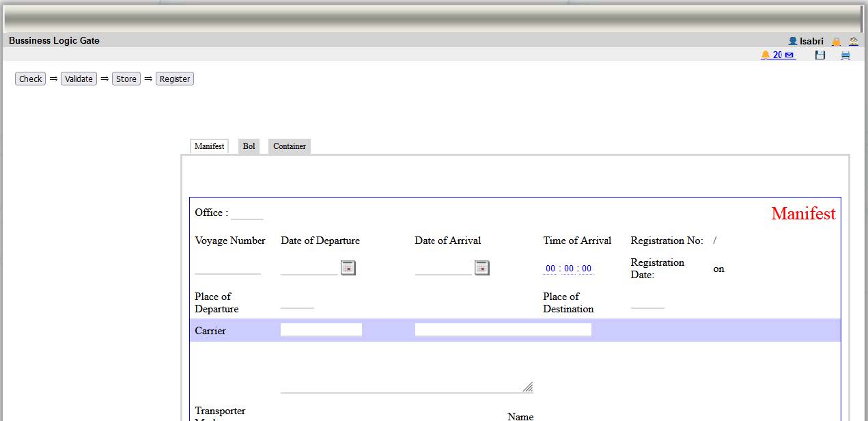Click the lsabri user profile icon
The width and height of the screenshot is (868, 421).
(x=792, y=42)
